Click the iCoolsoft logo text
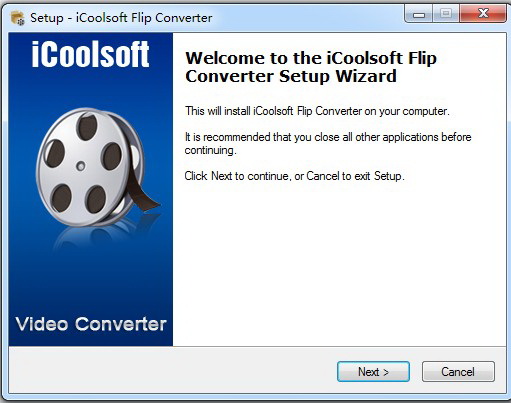The image size is (511, 403). coord(90,54)
